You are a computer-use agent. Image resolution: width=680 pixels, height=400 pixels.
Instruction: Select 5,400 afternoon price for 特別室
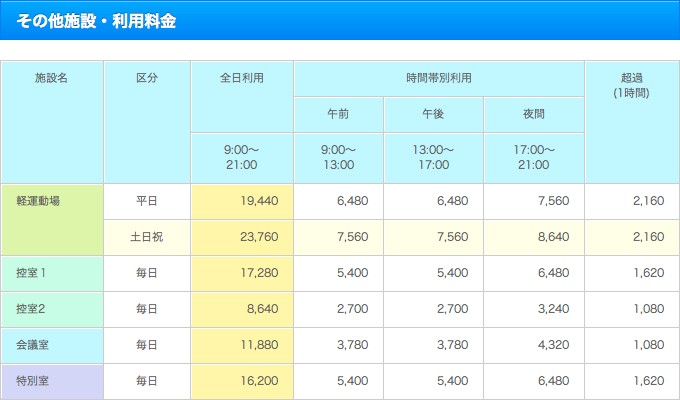tap(433, 381)
